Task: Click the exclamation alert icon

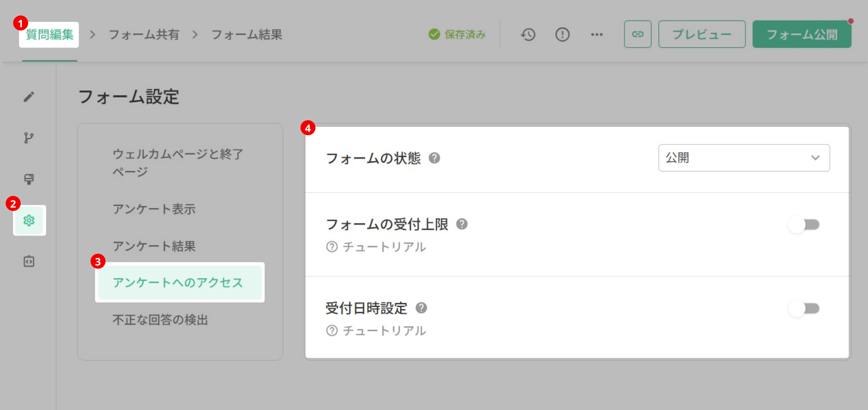Action: (562, 34)
